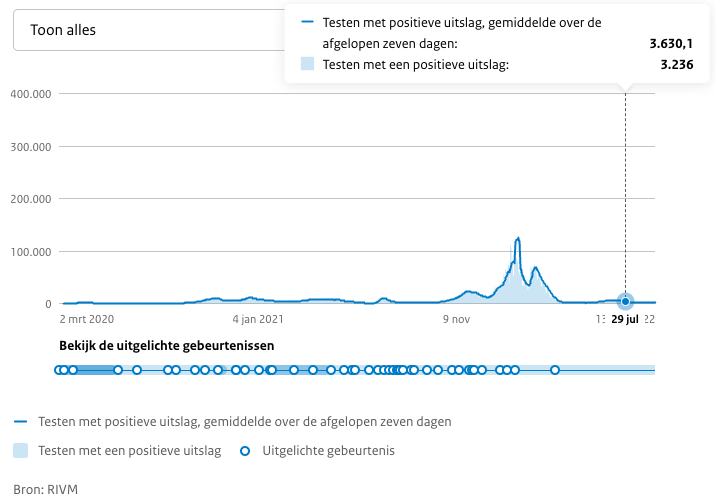Click the highlighted data point at 29 jul
The image size is (716, 504).
tap(626, 301)
